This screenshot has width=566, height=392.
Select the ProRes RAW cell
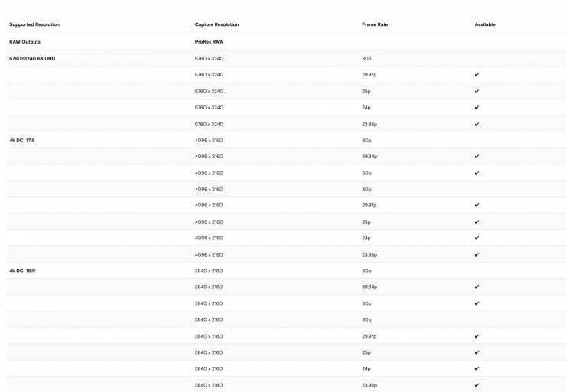click(209, 42)
